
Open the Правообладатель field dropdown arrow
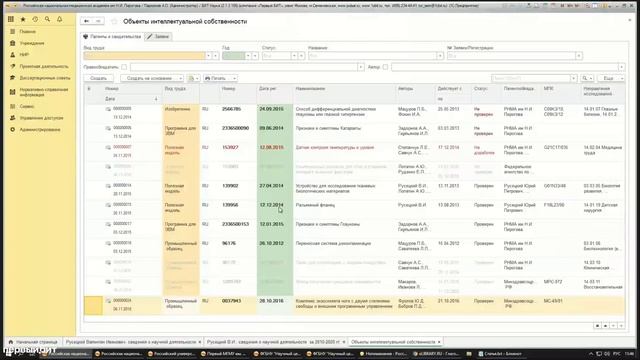click(361, 67)
